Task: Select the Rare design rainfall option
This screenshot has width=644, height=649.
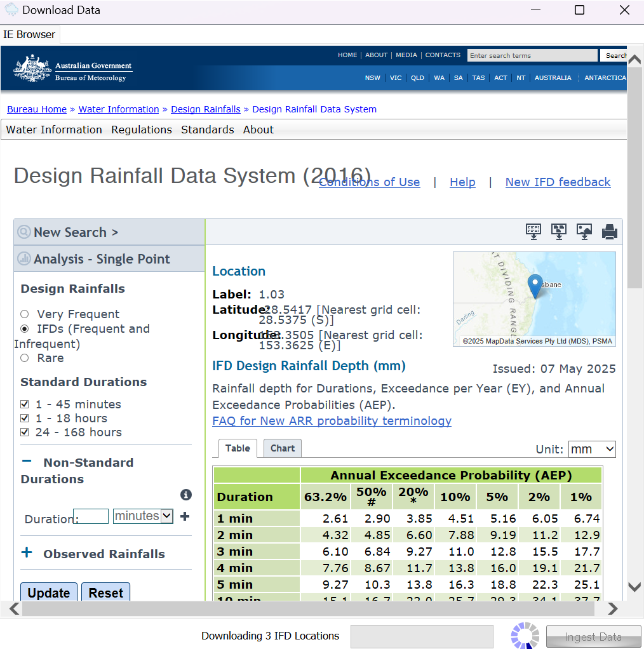Action: coord(23,358)
